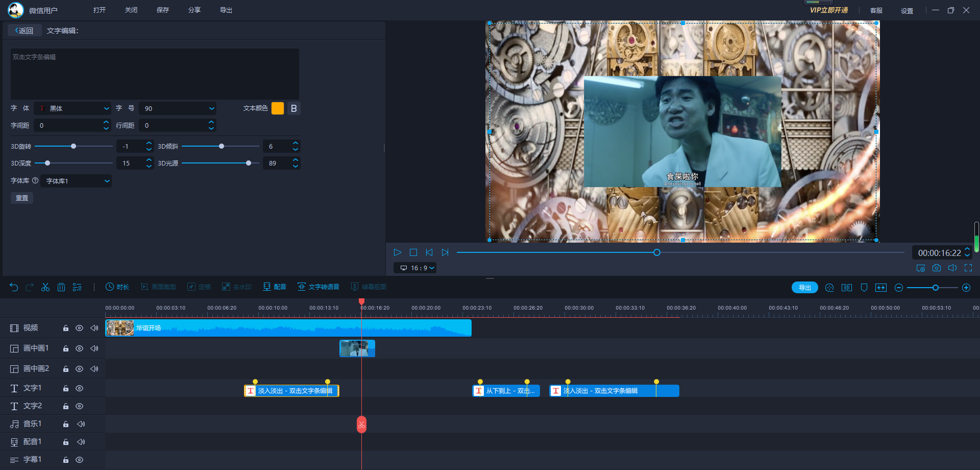Click the marker shield icon in timeline toolbar
Image resolution: width=980 pixels, height=470 pixels.
[864, 288]
